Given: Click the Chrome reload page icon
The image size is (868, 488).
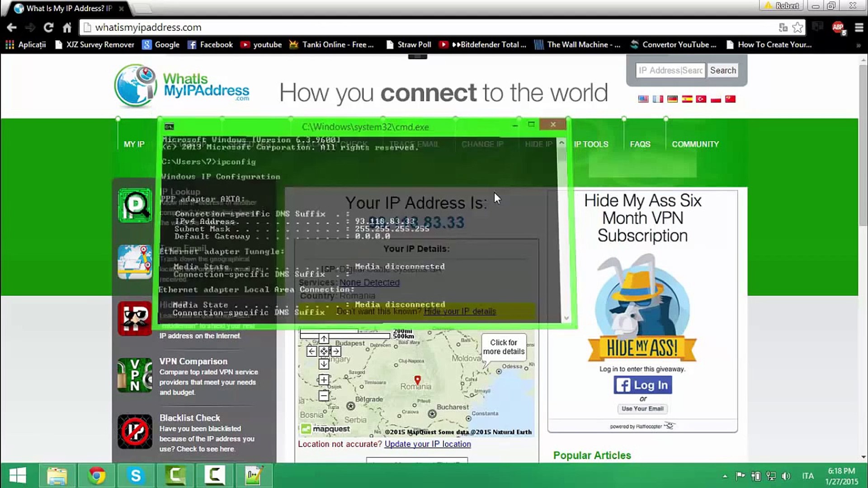Looking at the screenshot, I should (x=48, y=28).
